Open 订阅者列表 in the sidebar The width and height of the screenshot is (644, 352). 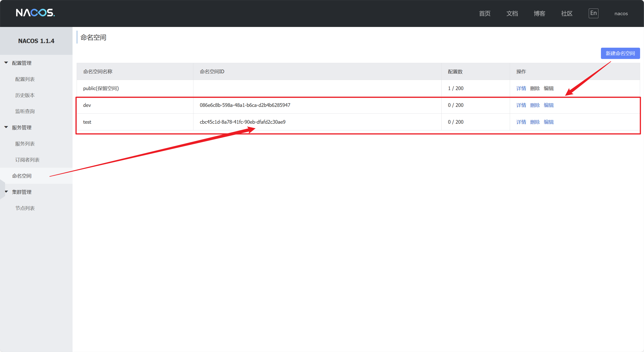pyautogui.click(x=27, y=160)
